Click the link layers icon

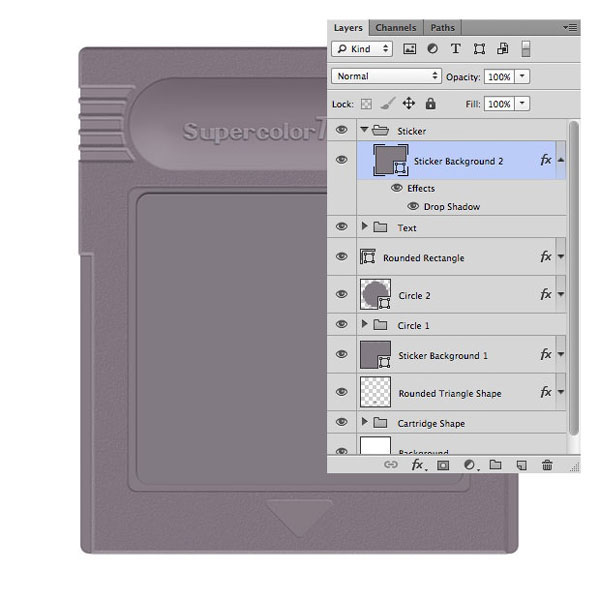[390, 465]
